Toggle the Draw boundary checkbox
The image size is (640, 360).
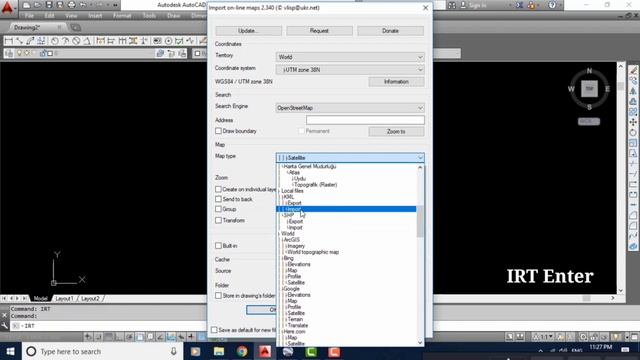coord(218,131)
